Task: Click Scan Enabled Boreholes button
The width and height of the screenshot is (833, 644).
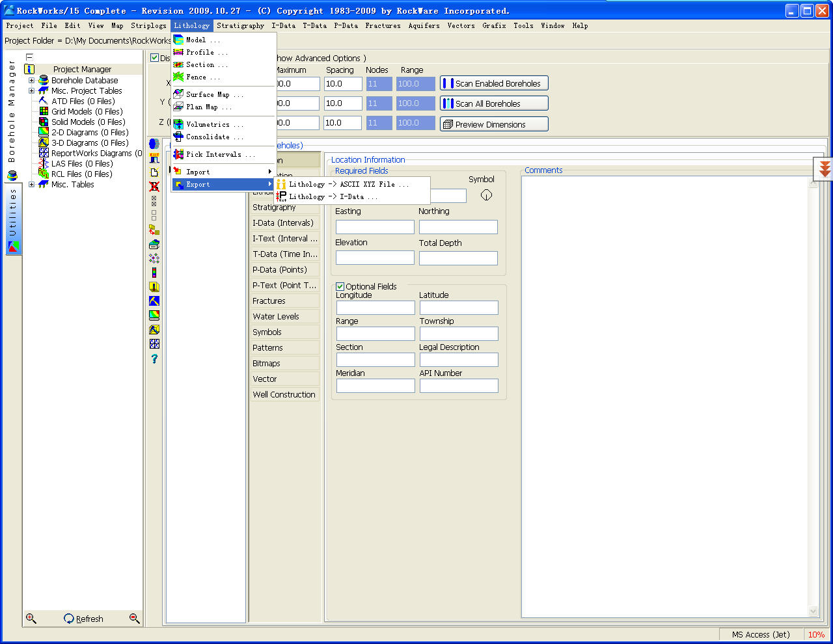Action: pyautogui.click(x=494, y=83)
